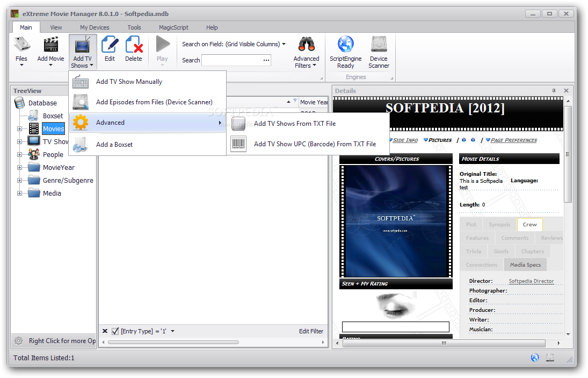This screenshot has height=378, width=588.
Task: Choose Add Episodes from Files (Device Scanner)
Action: tap(148, 102)
